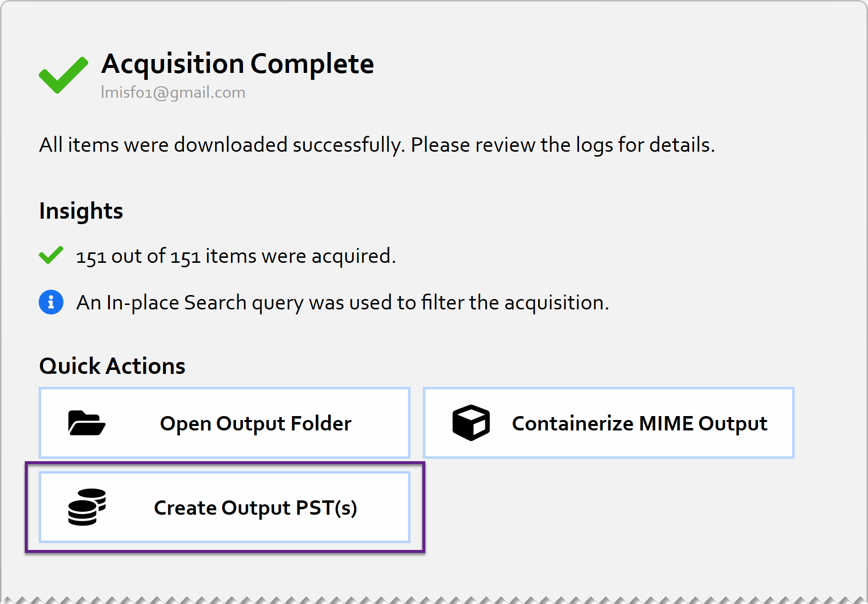
Task: Click the blue info icon under Insights
Action: click(x=51, y=302)
